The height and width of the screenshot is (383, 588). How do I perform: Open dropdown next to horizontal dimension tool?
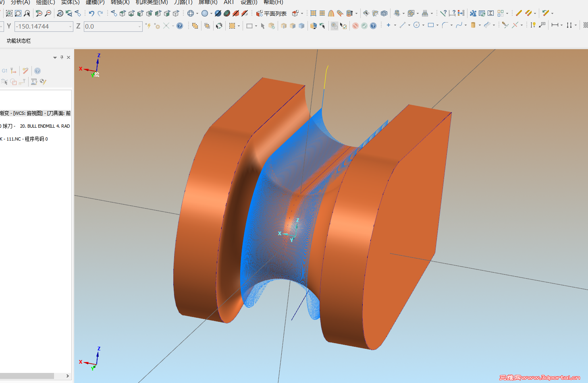(x=561, y=25)
